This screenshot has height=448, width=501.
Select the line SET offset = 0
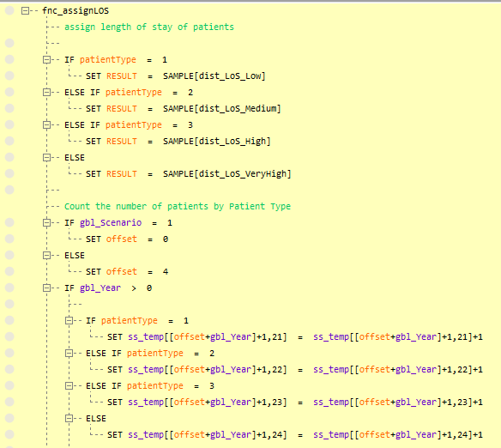pos(127,239)
